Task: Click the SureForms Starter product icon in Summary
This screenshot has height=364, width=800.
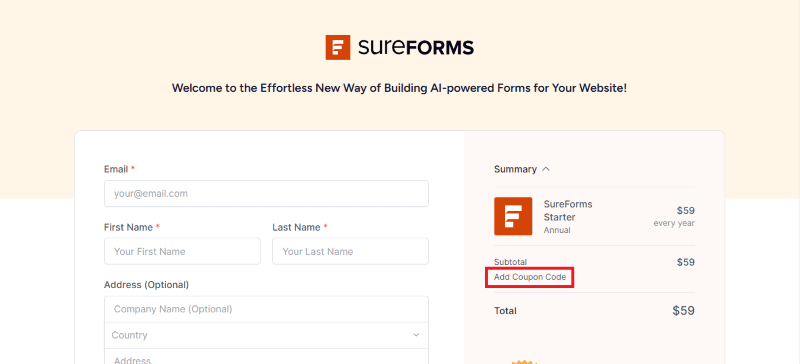Action: tap(513, 216)
